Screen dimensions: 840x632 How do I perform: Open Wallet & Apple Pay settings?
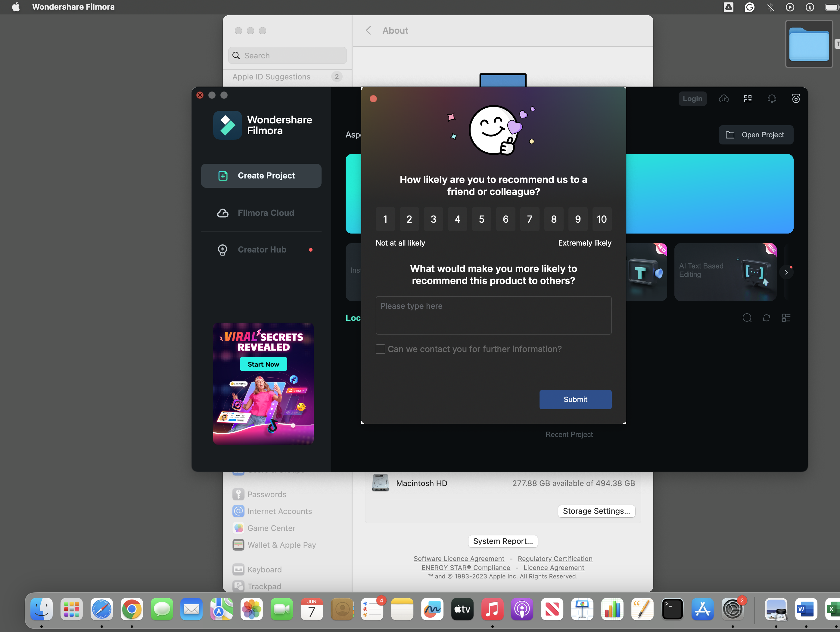pyautogui.click(x=275, y=545)
